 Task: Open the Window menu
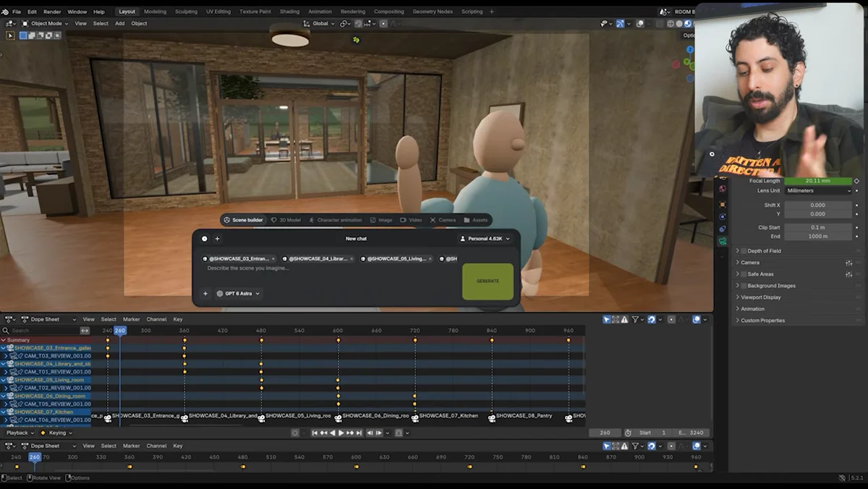[77, 12]
